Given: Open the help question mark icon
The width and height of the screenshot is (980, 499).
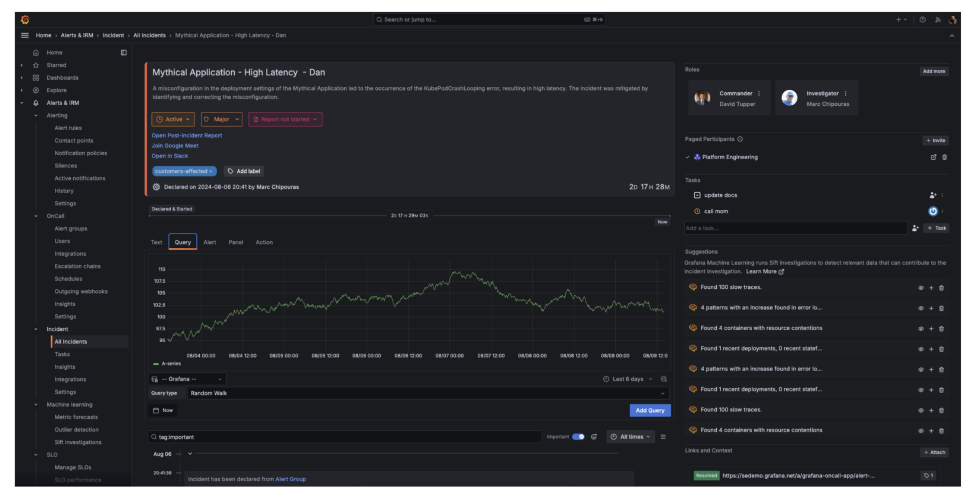Looking at the screenshot, I should [922, 20].
